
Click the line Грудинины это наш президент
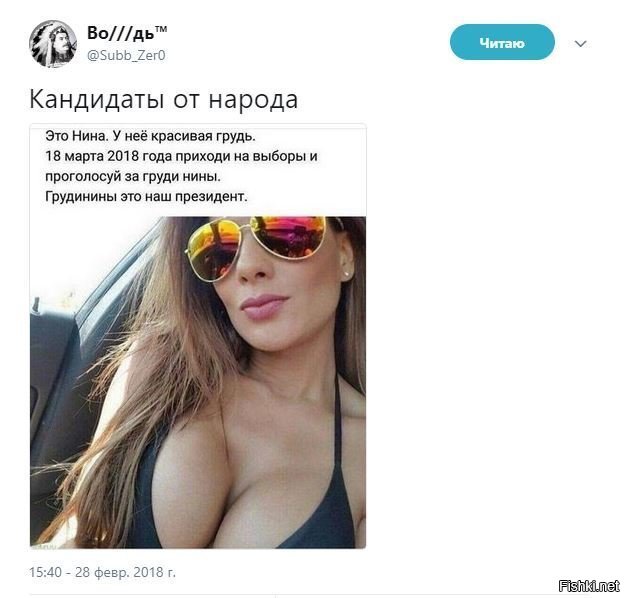[x=146, y=197]
